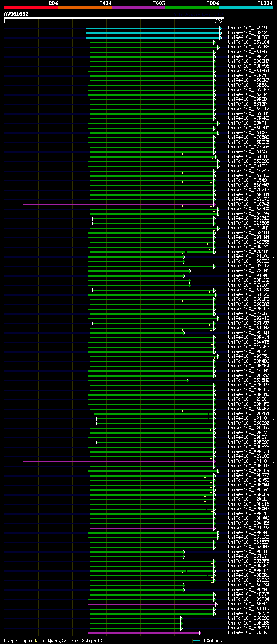Viewport: 277px width, 644px height.
Task: Select the UniRef100_B6J1X3 label
Action: pos(249,537)
